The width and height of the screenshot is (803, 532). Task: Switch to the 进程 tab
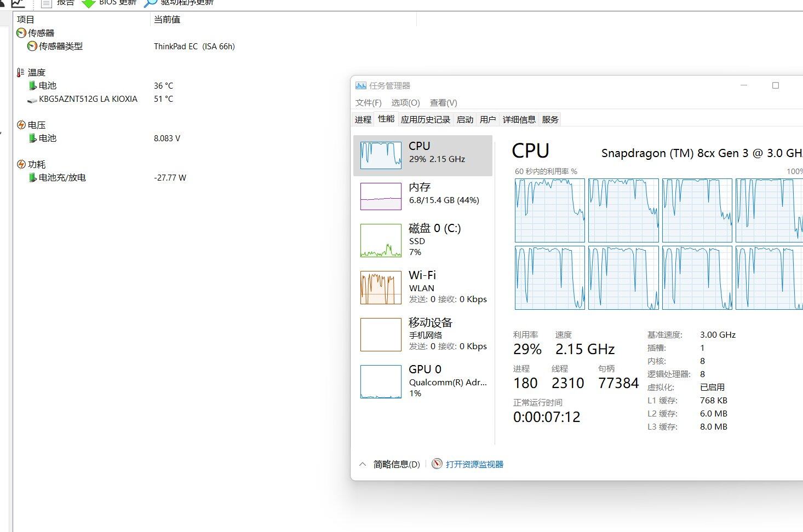(363, 120)
